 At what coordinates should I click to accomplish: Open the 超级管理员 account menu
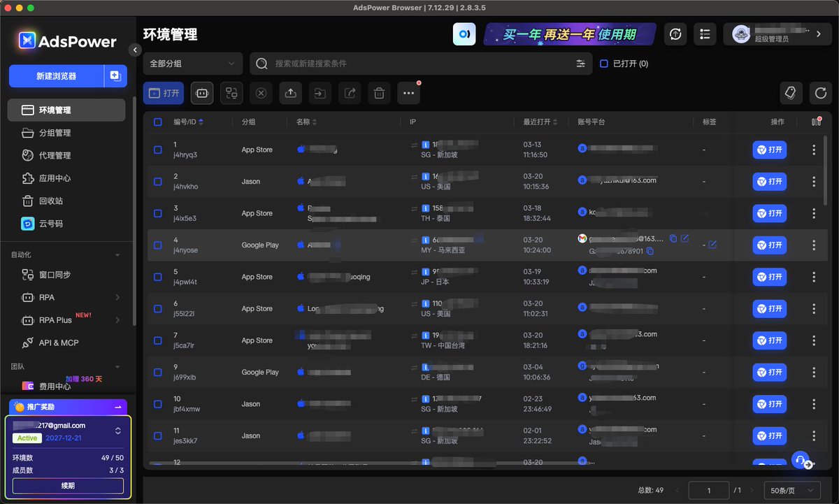(777, 34)
